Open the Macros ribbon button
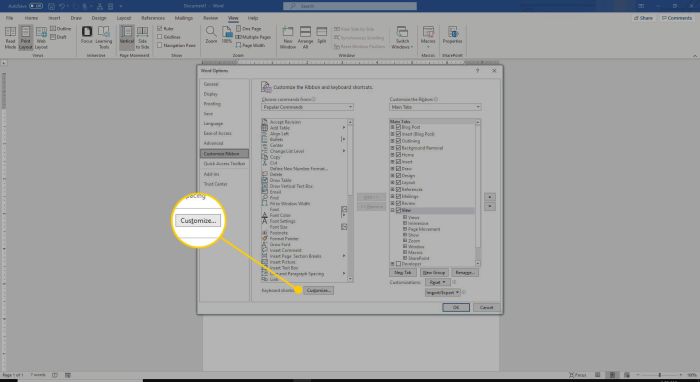Viewport: 700px width, 382px height. point(428,37)
